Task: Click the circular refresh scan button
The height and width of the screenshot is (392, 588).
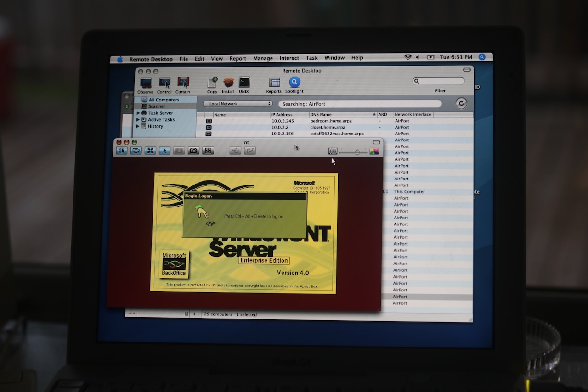Action: (461, 103)
